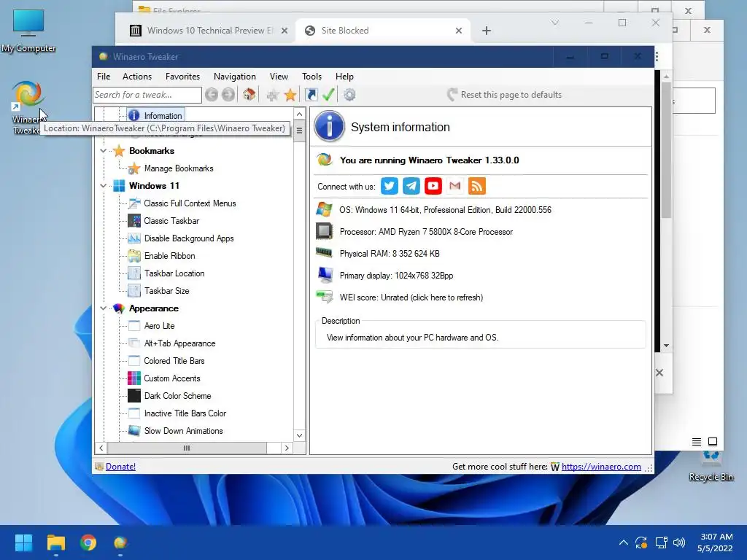Screen dimensions: 747x560
Task: Open the Actions menu
Action: click(137, 76)
